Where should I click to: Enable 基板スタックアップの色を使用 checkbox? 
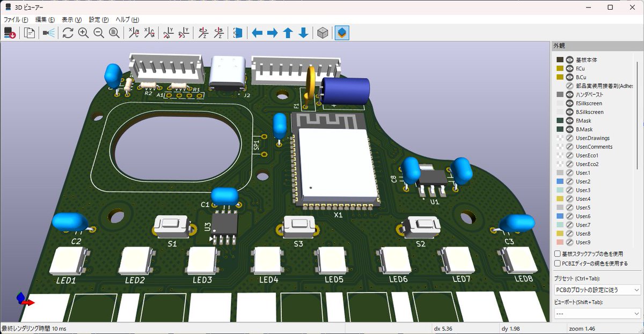pos(558,253)
